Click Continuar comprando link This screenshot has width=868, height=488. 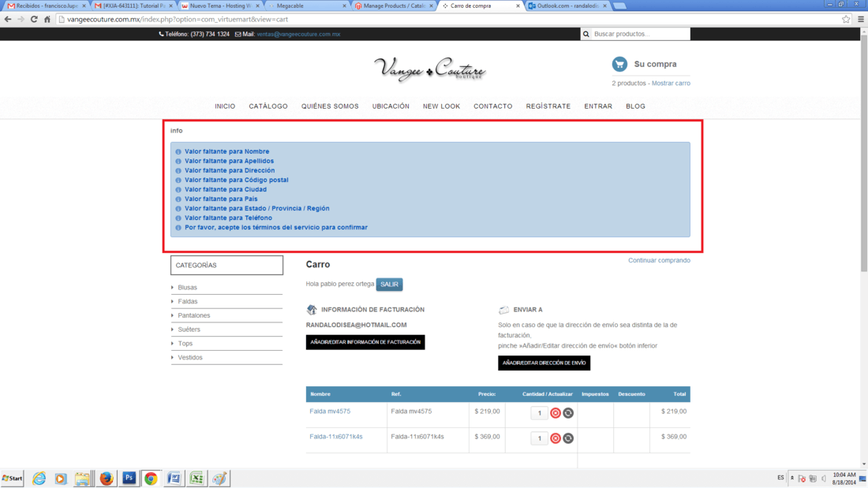659,260
